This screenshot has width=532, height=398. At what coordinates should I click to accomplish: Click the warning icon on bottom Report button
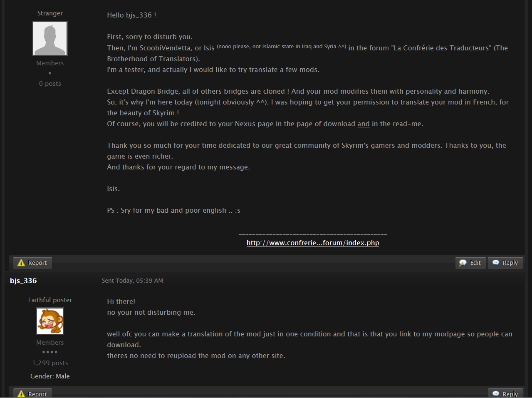pos(21,394)
